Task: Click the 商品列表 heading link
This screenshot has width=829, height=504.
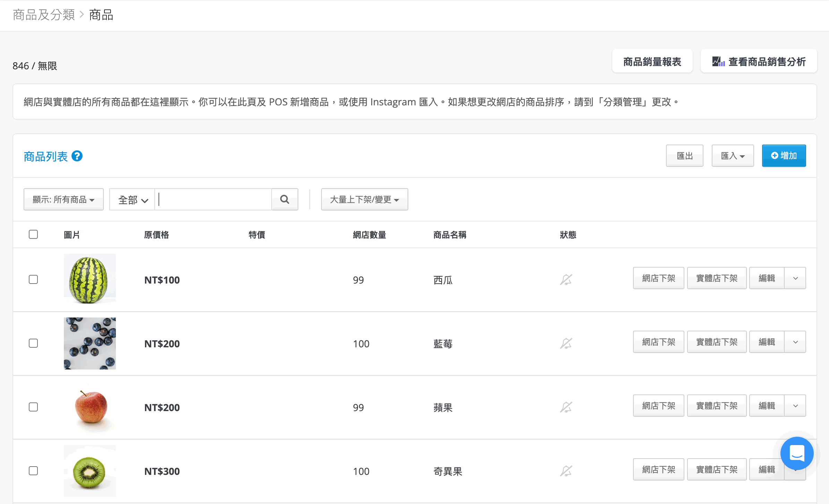Action: pyautogui.click(x=45, y=156)
